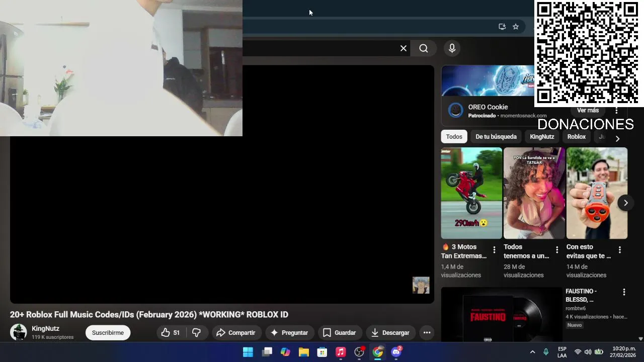Open the 'Con esto evitas que te' title

[589, 251]
